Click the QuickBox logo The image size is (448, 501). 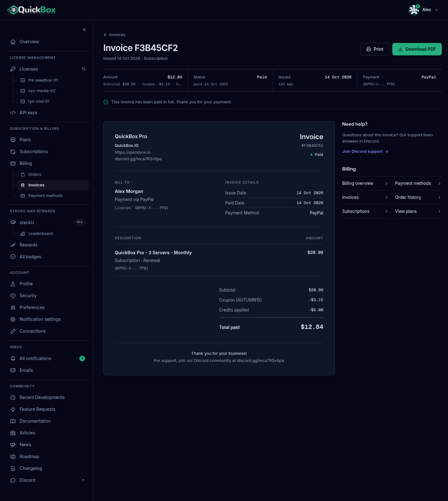point(31,10)
